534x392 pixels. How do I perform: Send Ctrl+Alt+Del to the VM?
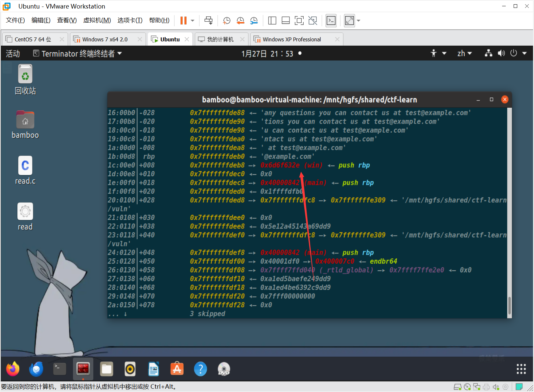click(208, 21)
